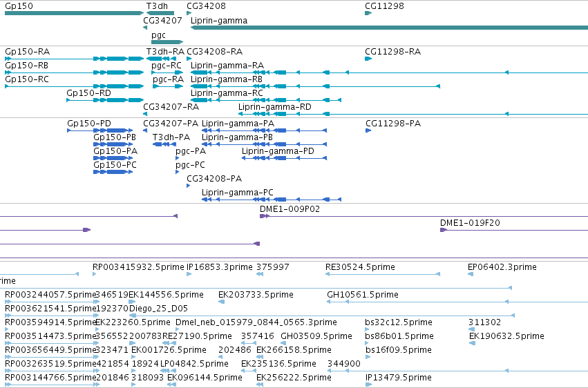
Task: Click the bs32c12.5prime EST label
Action: click(399, 322)
